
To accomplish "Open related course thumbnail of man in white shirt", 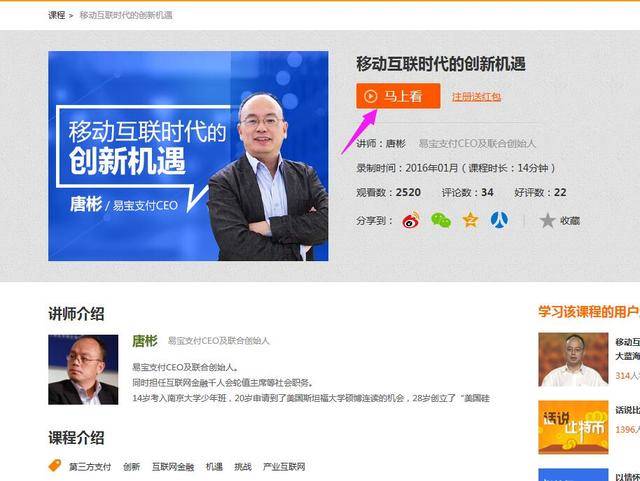I will point(573,359).
